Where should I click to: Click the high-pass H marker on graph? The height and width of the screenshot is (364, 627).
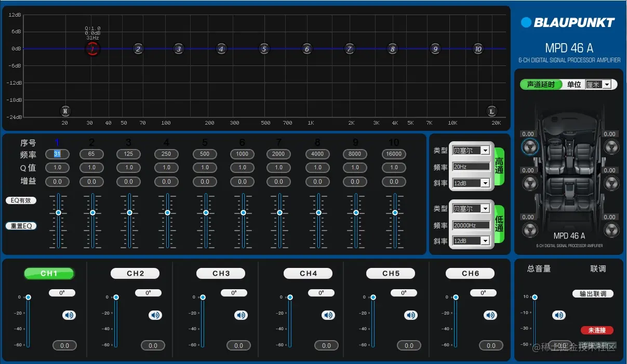(x=65, y=111)
